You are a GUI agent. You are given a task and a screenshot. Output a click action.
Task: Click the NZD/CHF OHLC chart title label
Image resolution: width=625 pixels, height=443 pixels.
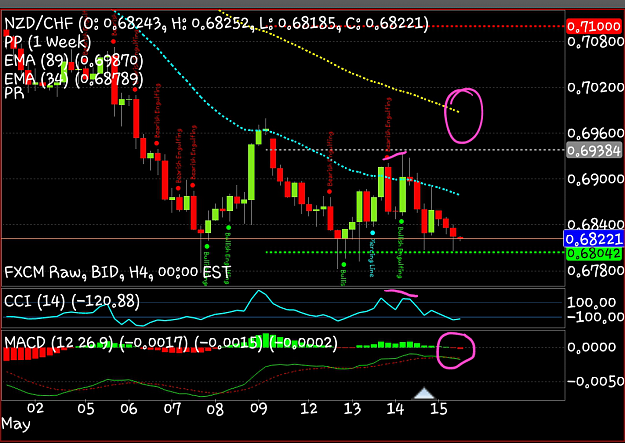216,24
